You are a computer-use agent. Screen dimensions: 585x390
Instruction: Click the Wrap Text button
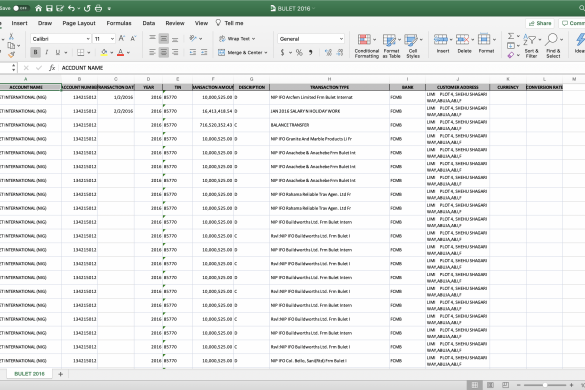click(237, 38)
